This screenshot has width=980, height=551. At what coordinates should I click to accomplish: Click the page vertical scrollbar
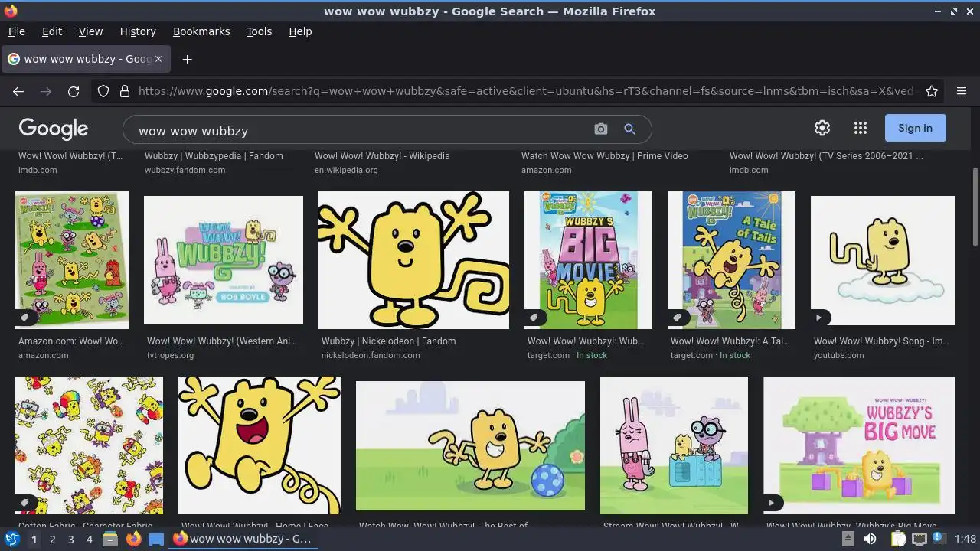[x=975, y=207]
